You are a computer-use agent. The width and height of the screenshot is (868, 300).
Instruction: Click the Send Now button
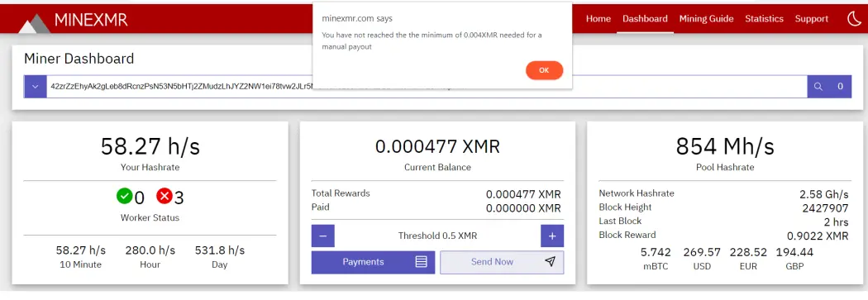pos(502,262)
